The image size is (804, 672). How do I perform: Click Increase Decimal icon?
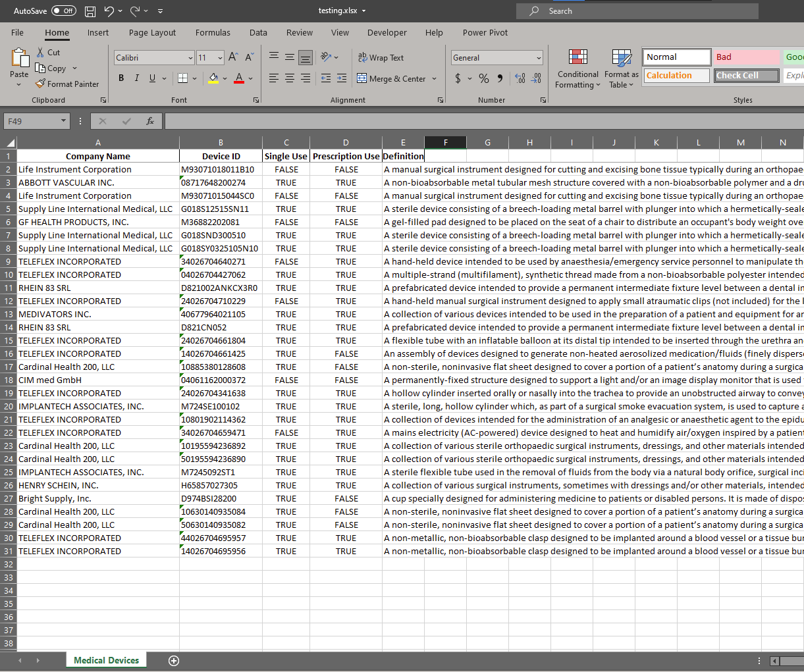(x=520, y=78)
